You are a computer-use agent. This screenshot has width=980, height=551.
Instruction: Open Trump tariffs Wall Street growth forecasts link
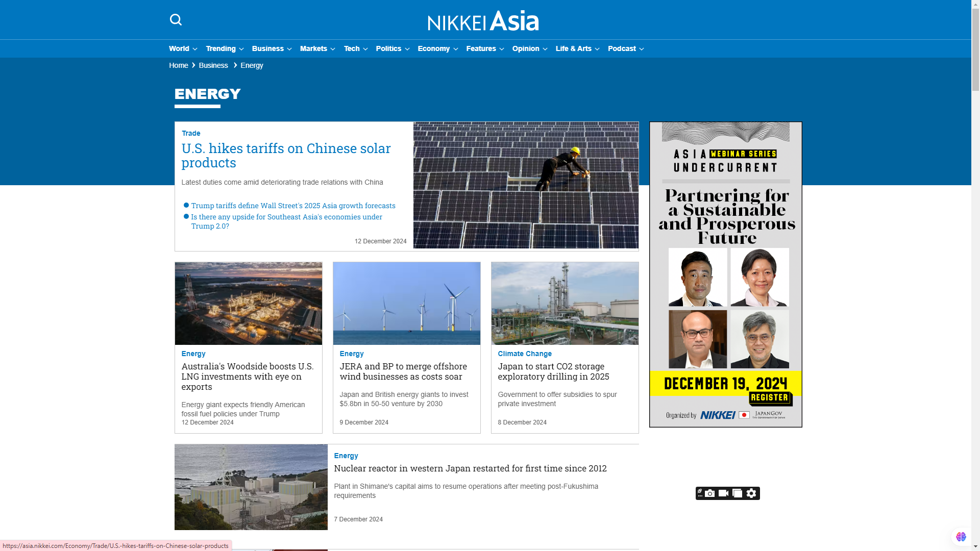[x=293, y=206]
